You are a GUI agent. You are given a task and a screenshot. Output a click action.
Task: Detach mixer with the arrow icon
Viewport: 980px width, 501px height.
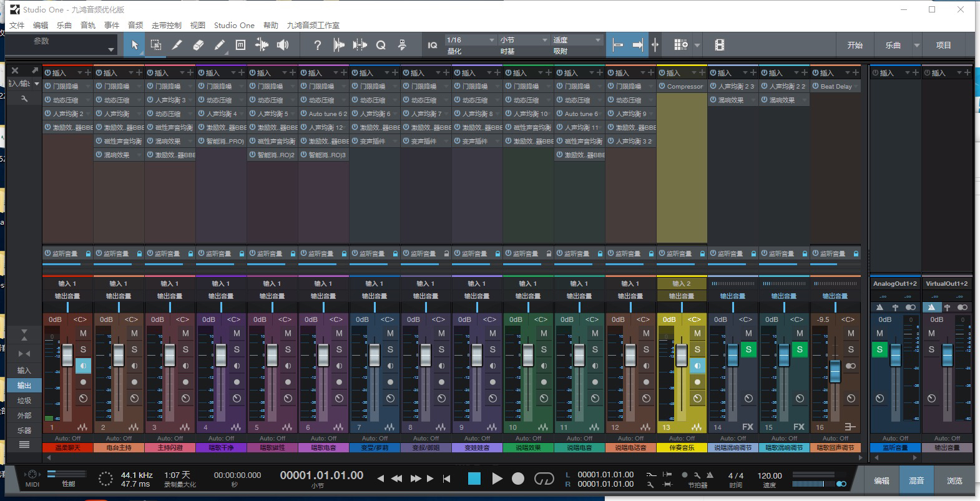pos(35,71)
